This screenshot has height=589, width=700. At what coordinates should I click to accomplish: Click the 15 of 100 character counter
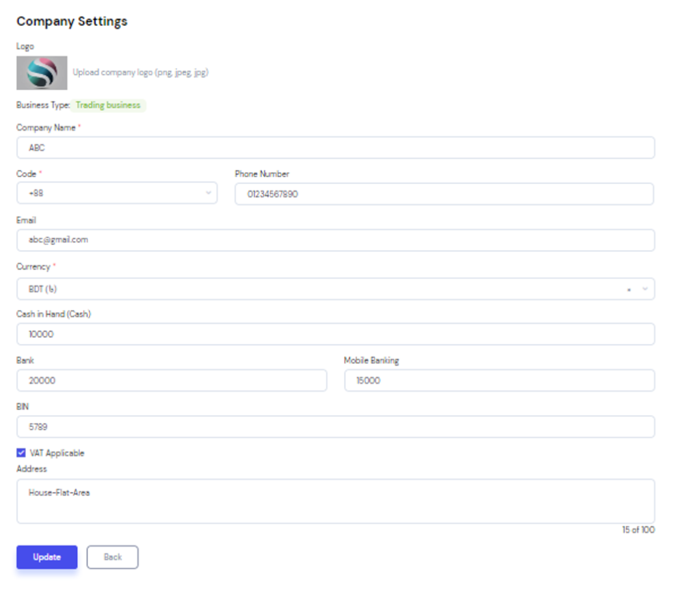pyautogui.click(x=638, y=529)
